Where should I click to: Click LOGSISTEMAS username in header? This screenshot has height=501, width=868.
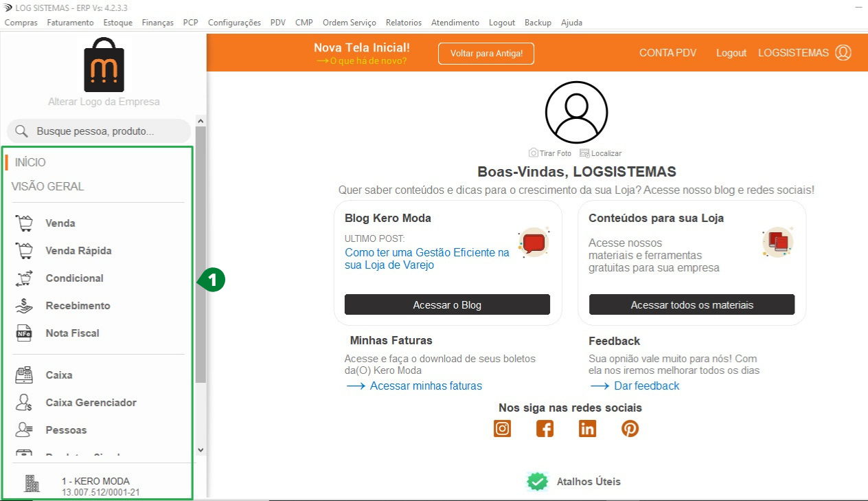(793, 53)
